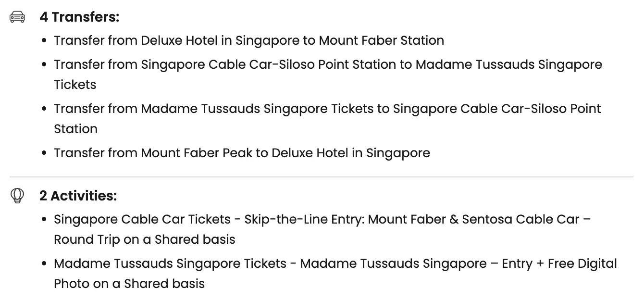Click "Round Trip on a Shared basis" text

[x=144, y=239]
